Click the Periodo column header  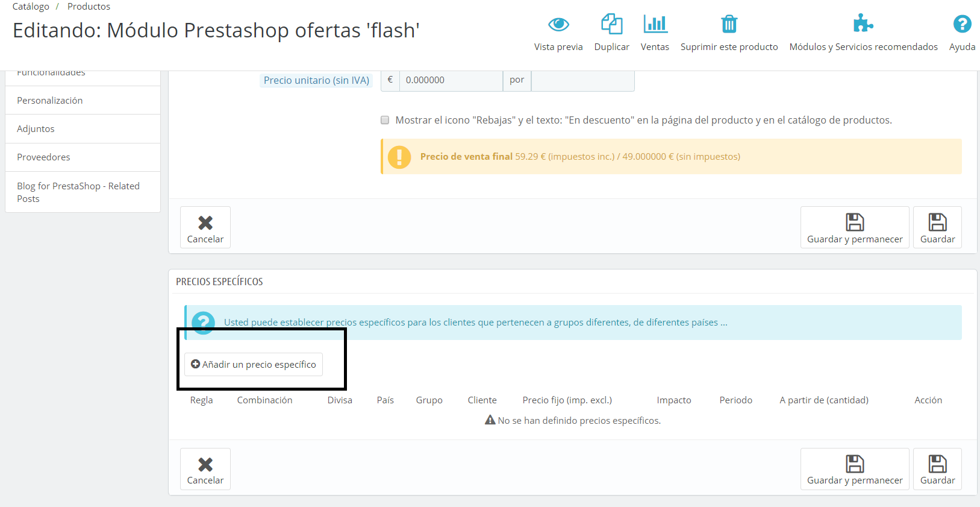point(735,400)
